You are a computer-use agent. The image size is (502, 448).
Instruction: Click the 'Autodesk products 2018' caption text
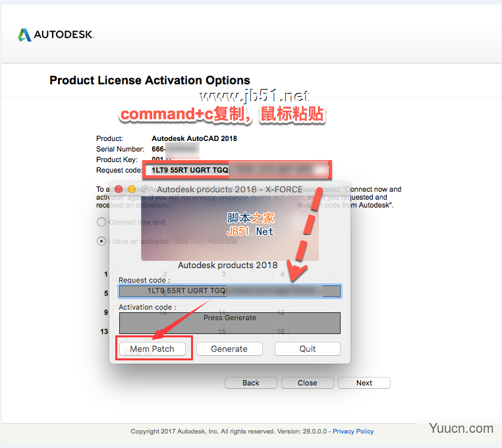click(228, 265)
